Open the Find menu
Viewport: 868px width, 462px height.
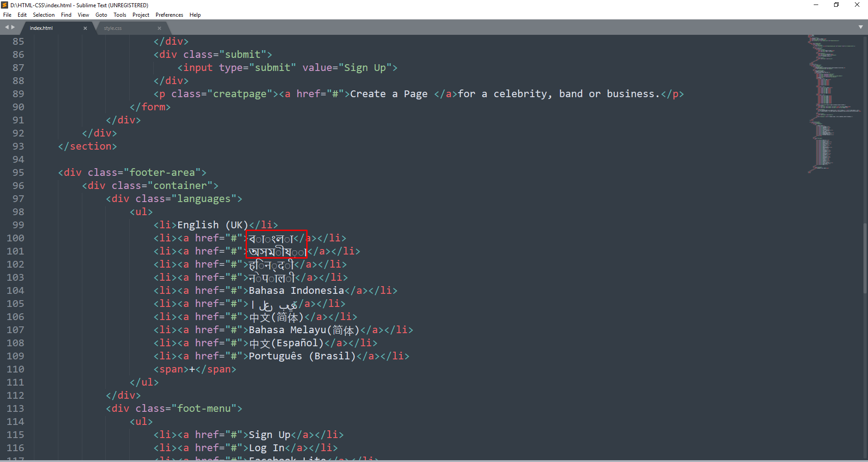pyautogui.click(x=66, y=15)
